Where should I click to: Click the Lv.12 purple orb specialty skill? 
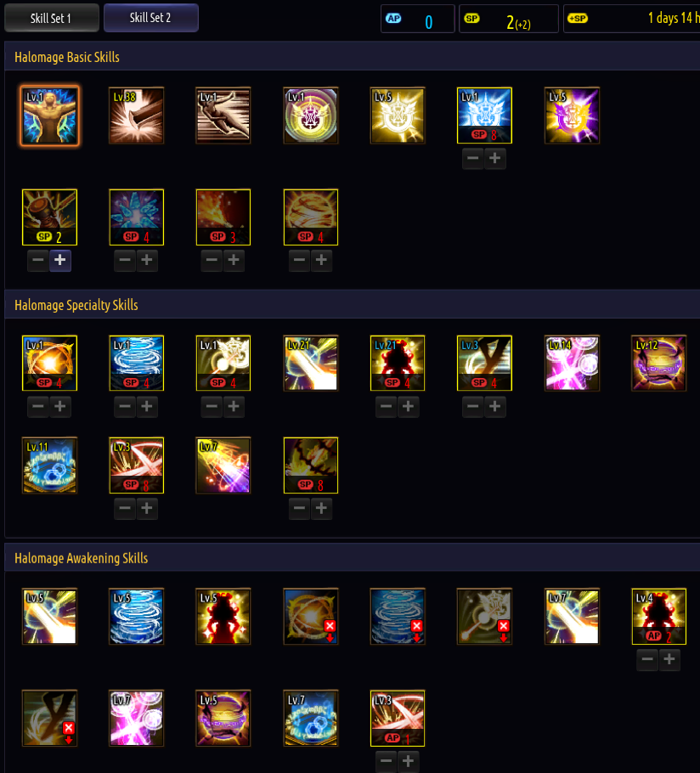pyautogui.click(x=659, y=364)
